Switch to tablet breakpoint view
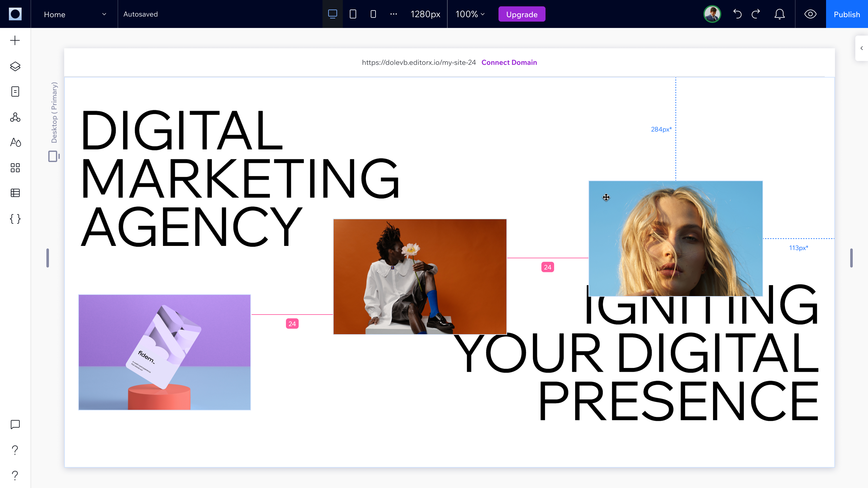 click(x=353, y=14)
